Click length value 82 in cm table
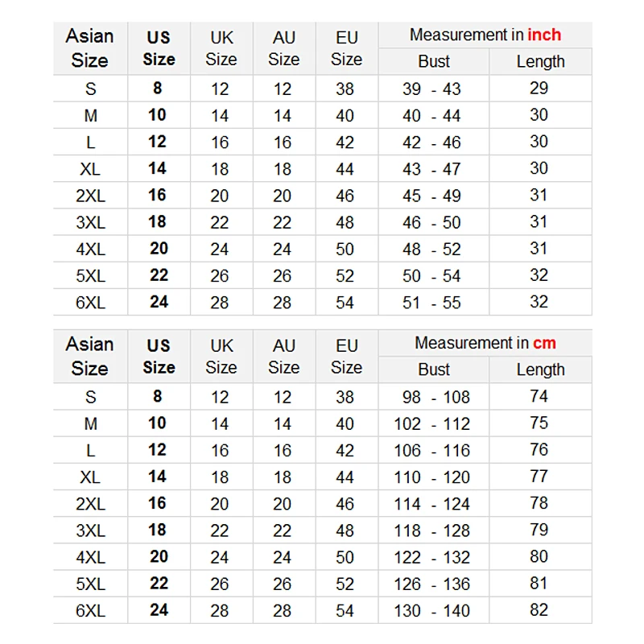Screen dimensions: 644x644 point(539,610)
